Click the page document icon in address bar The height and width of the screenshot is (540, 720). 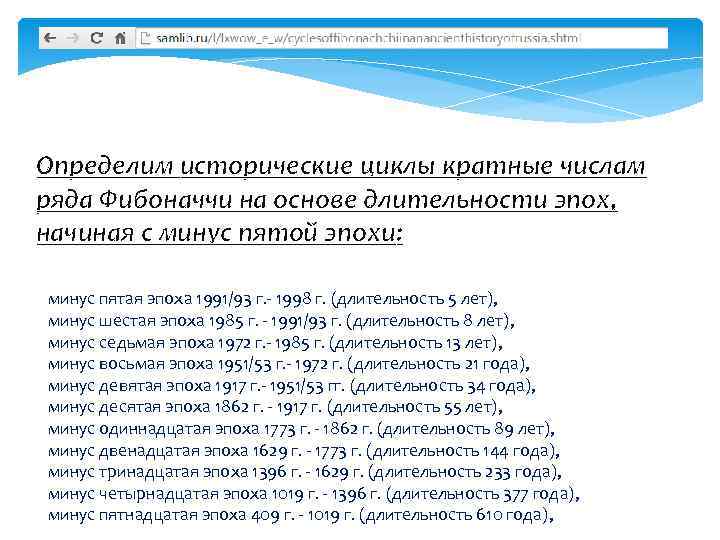(146, 38)
